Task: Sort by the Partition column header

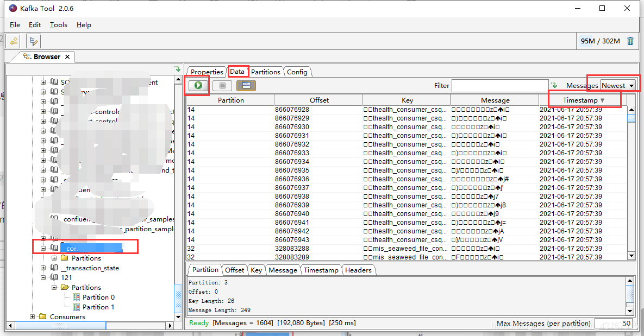Action: (x=230, y=100)
